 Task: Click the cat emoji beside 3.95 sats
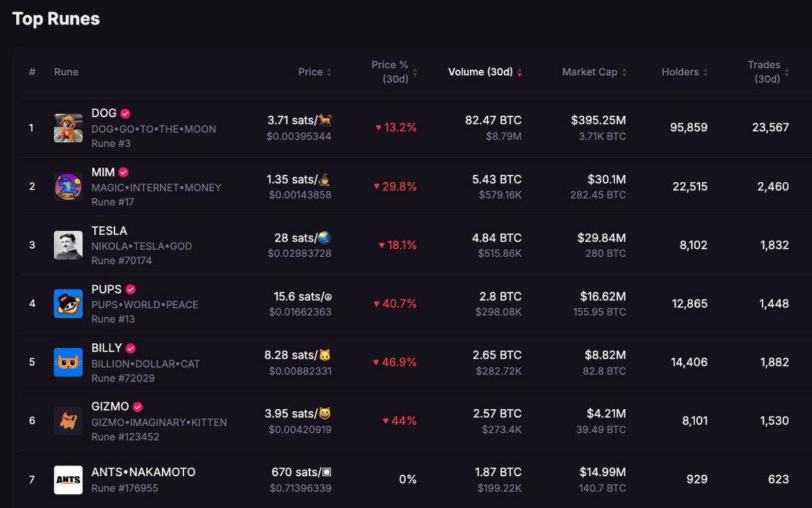(324, 413)
